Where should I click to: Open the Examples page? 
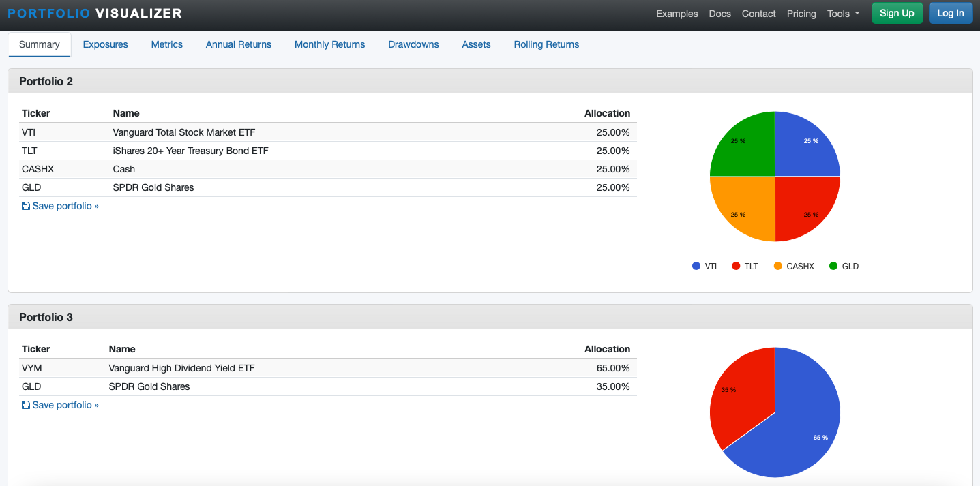coord(677,14)
